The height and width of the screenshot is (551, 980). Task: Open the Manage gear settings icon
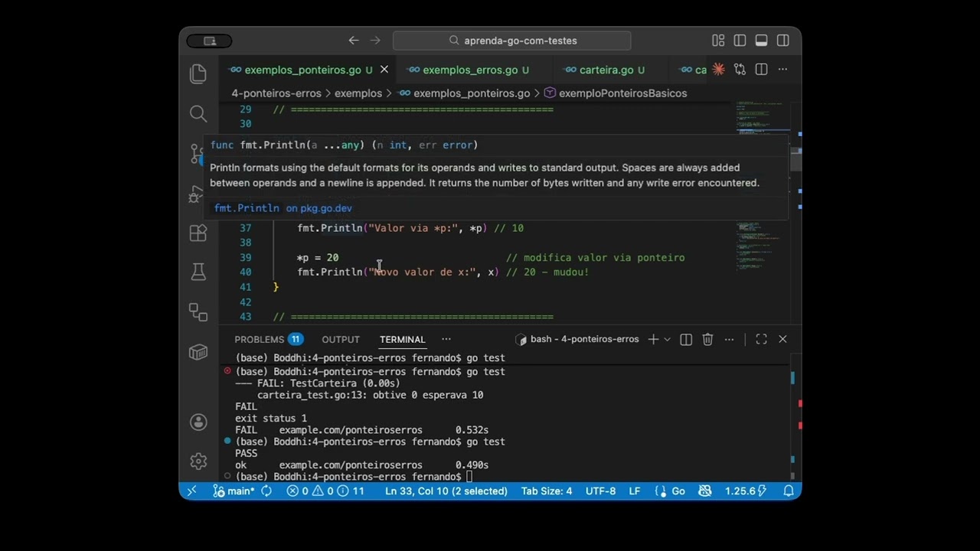198,461
